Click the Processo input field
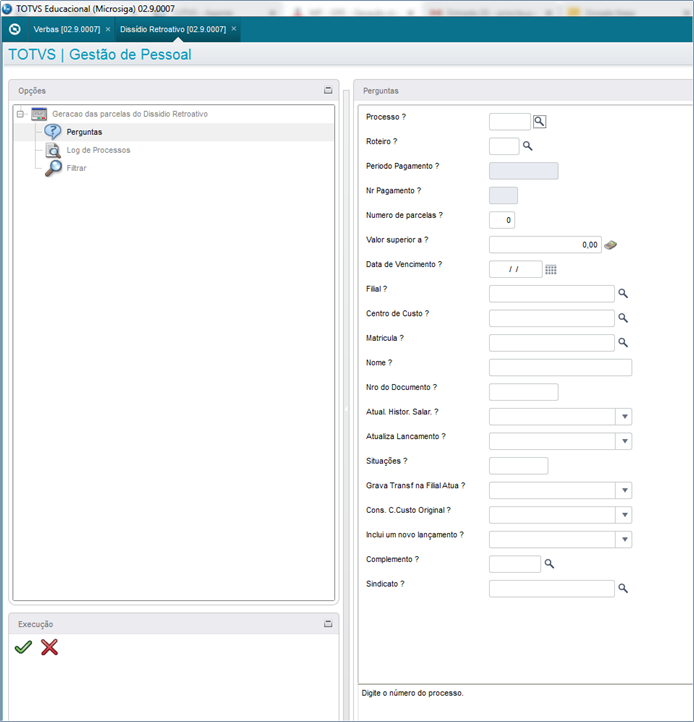Viewport: 694px width, 722px height. (510, 122)
